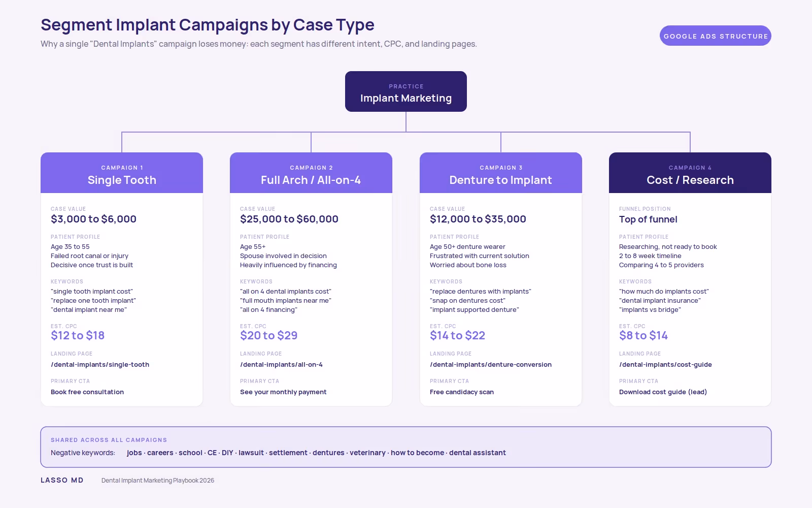812x508 pixels.
Task: Click the Google Ads Structure badge
Action: pos(716,36)
